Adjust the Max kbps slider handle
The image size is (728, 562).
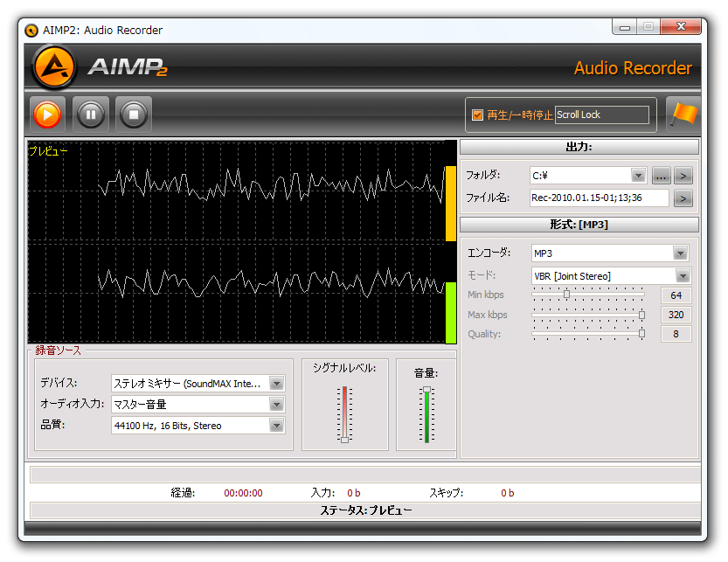[641, 315]
